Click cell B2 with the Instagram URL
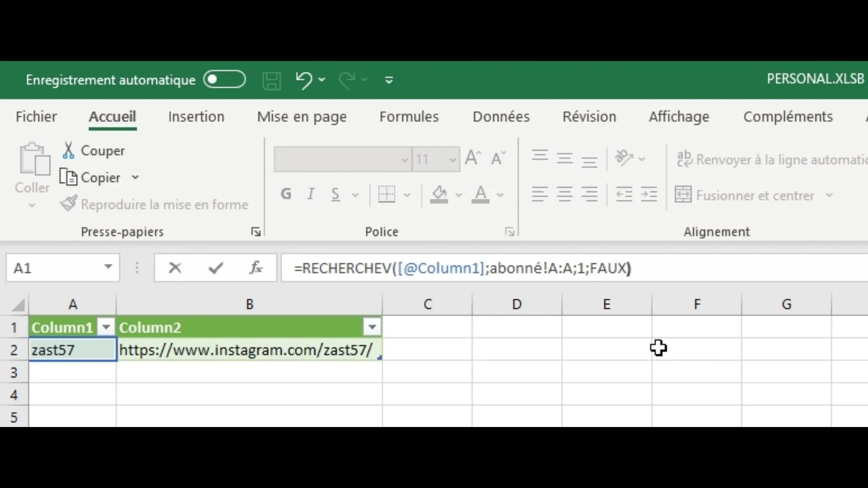The width and height of the screenshot is (868, 488). (249, 350)
